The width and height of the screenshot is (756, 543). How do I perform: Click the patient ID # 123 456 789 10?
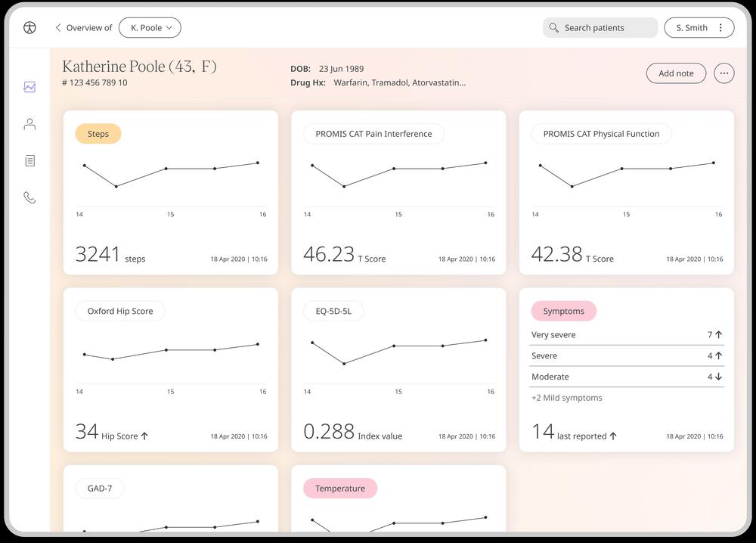94,82
